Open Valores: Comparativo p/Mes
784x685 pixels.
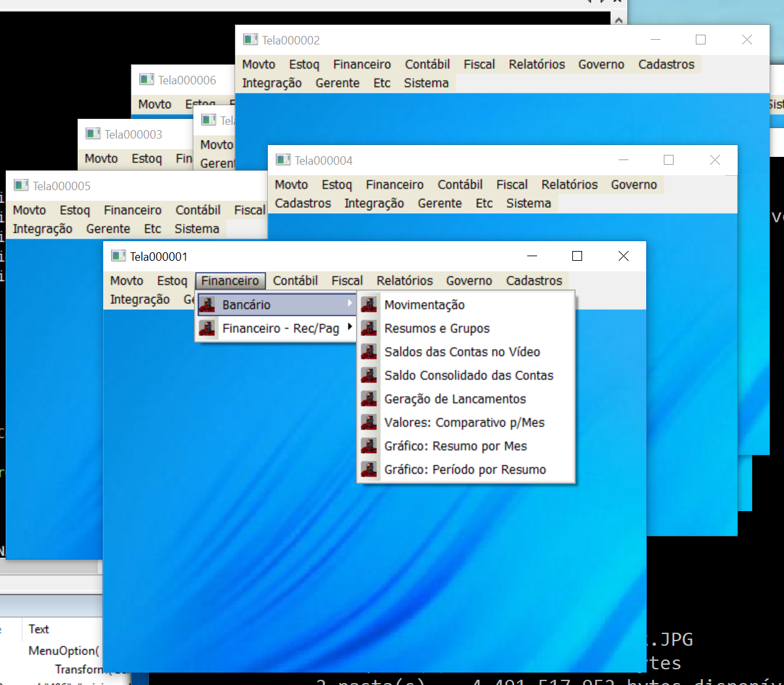tap(466, 422)
